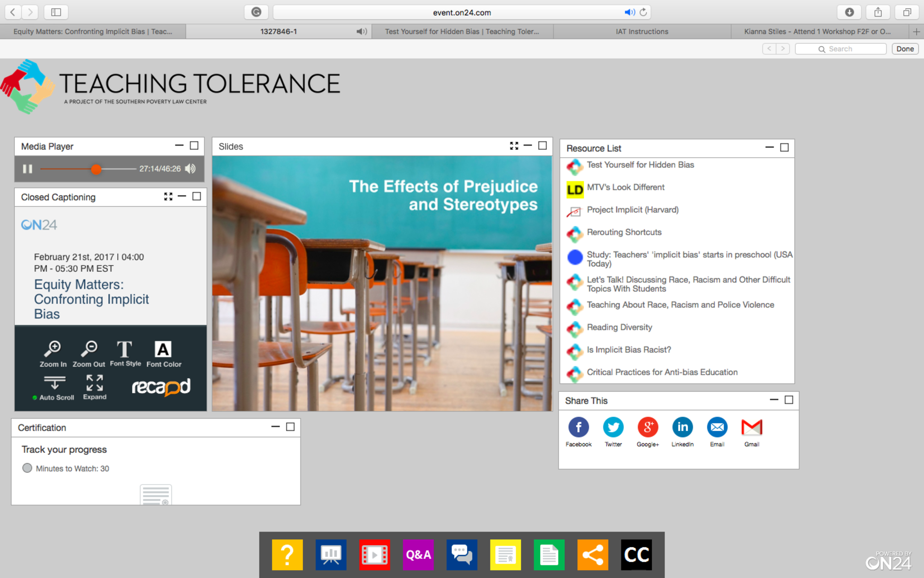Mute the media player volume
The image size is (924, 578).
[190, 168]
